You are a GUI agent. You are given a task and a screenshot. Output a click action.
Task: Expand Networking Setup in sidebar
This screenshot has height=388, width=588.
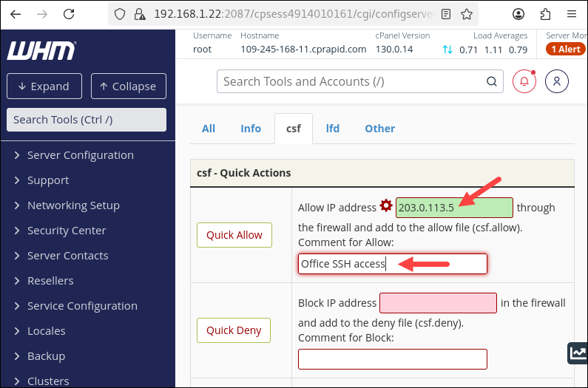73,205
